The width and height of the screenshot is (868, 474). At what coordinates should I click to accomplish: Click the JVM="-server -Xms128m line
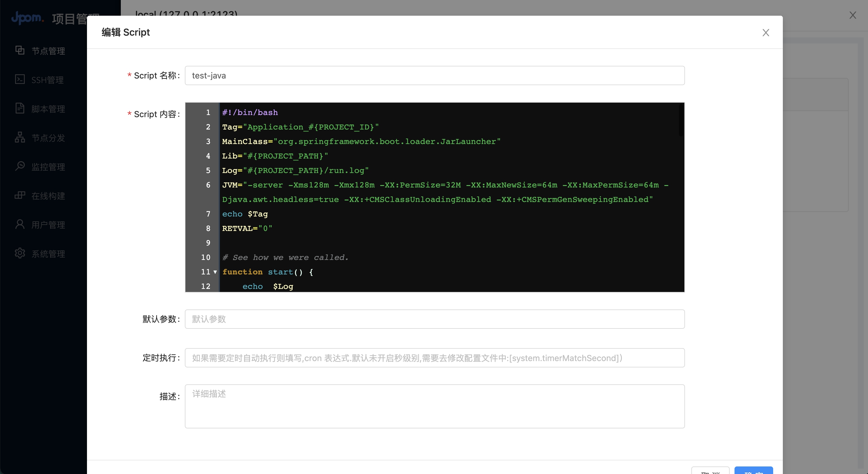[445, 185]
